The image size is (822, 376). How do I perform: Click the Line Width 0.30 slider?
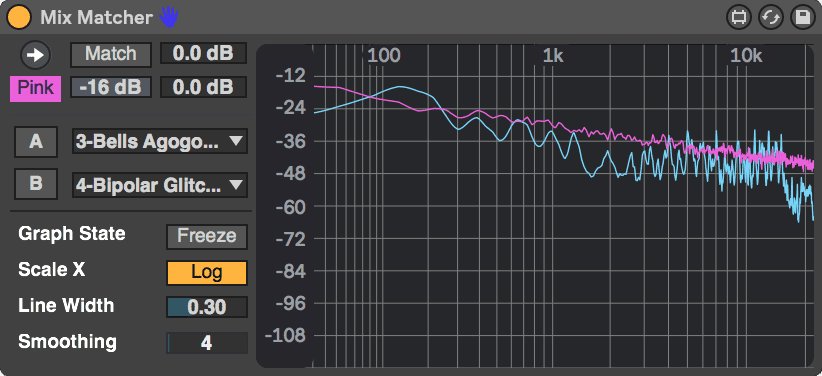point(207,307)
